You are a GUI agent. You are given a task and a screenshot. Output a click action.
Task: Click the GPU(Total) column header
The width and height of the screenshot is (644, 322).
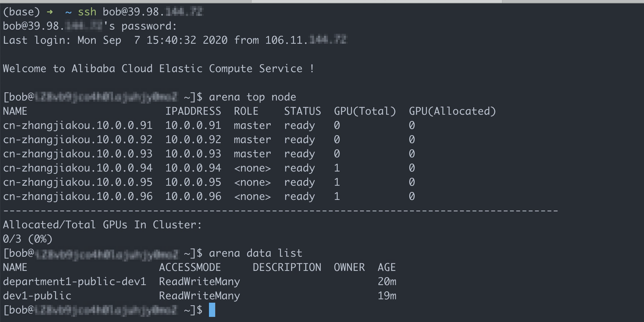(x=365, y=111)
